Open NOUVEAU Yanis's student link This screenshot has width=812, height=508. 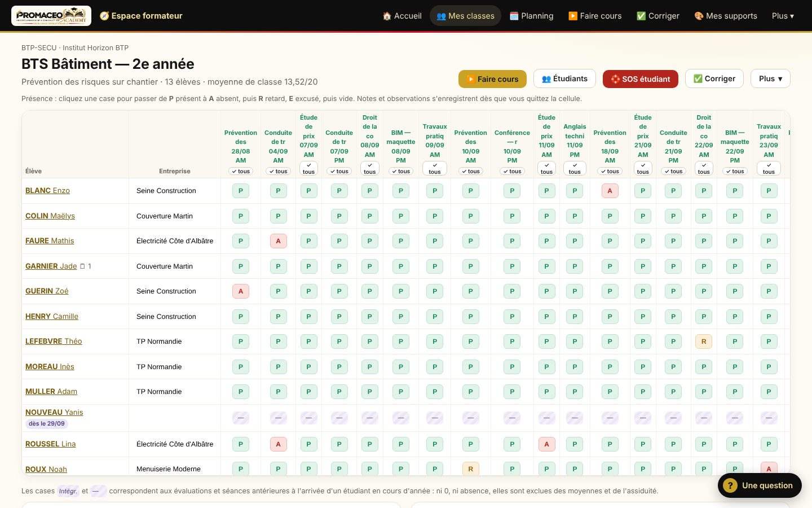click(x=54, y=413)
